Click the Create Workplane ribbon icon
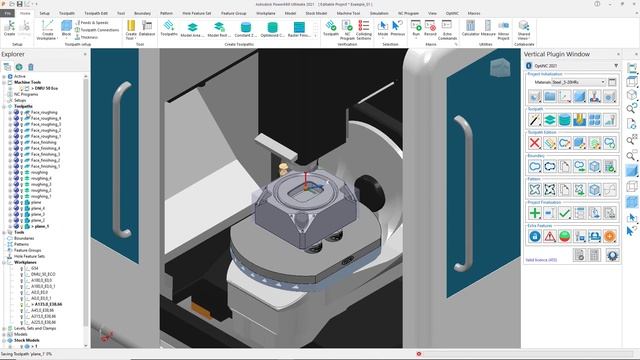Screen dimensions: 640x360 pos(47,30)
